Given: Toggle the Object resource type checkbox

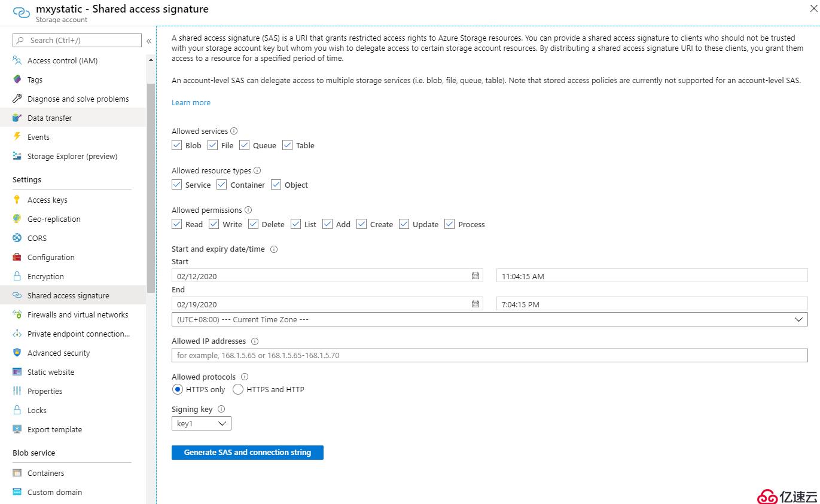Looking at the screenshot, I should (x=276, y=184).
